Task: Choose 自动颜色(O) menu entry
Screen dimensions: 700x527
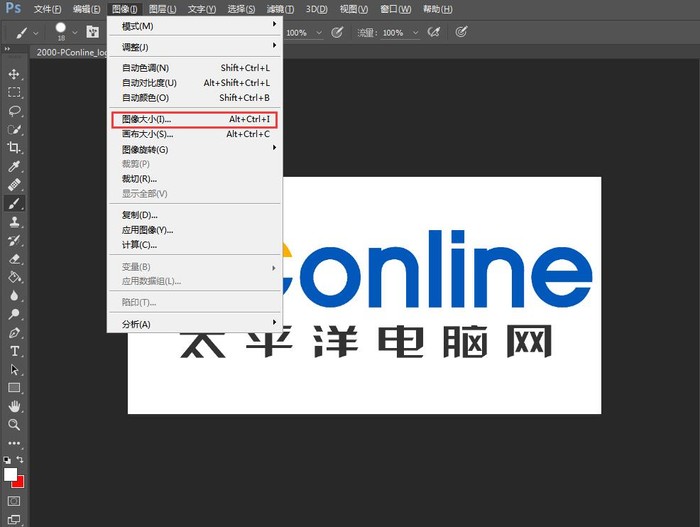Action: 195,97
